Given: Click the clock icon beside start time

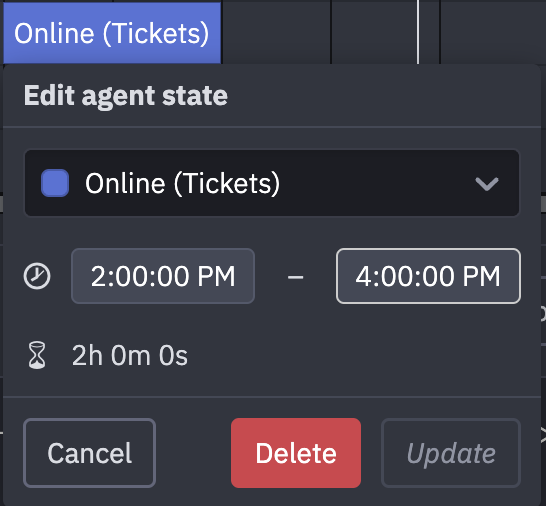Looking at the screenshot, I should (37, 277).
